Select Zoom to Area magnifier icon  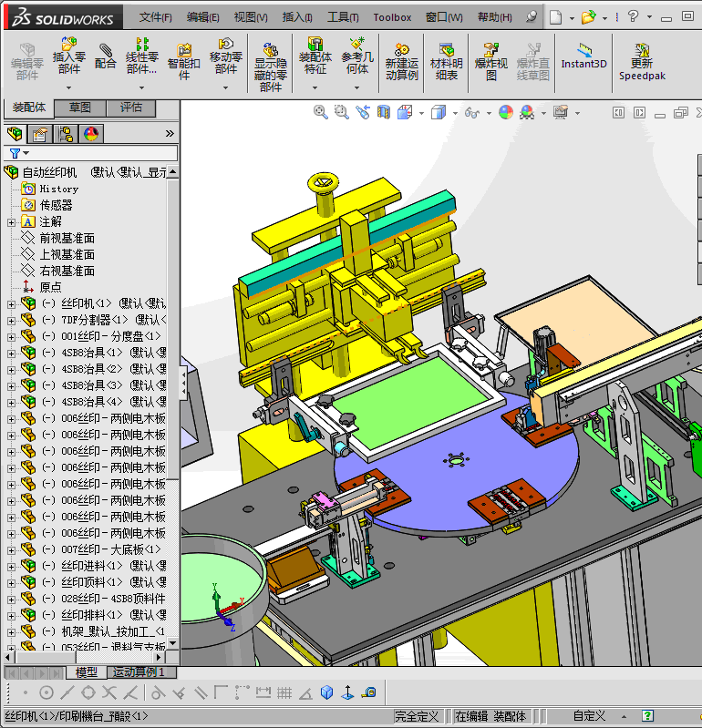tap(342, 112)
